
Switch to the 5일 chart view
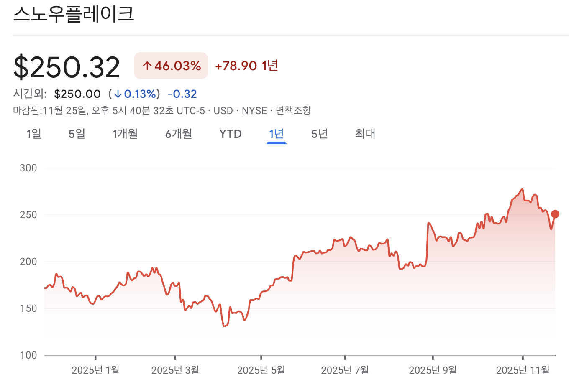[x=77, y=134]
